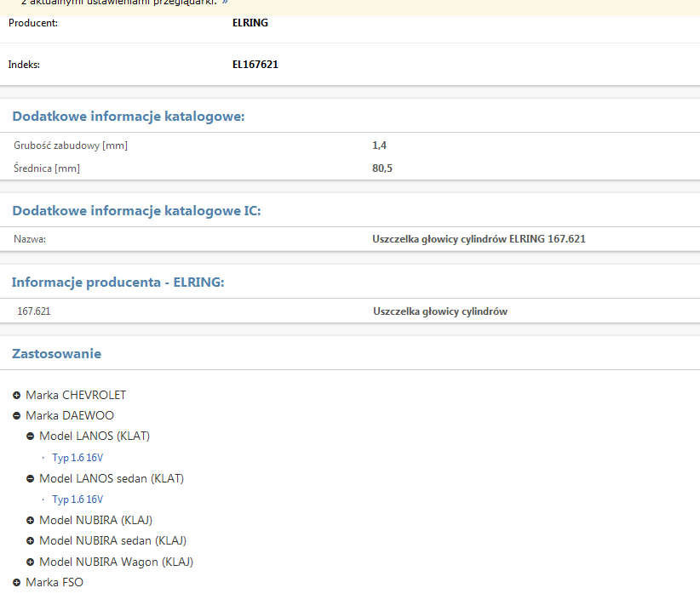Viewport: 700px width, 605px height.
Task: Click 'Dodatkowe informacje katalogowe IC:' heading
Action: (x=136, y=210)
